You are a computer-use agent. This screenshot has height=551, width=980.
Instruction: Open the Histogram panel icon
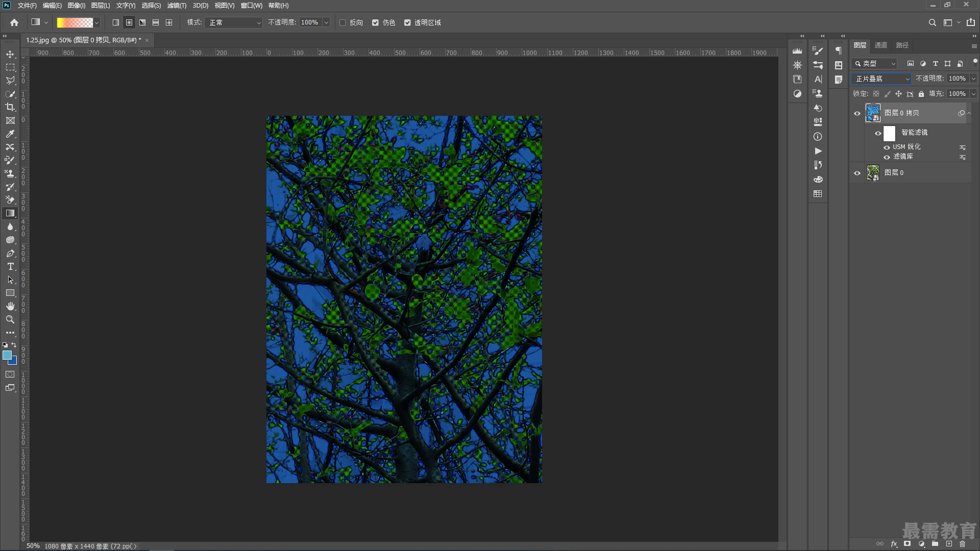pos(797,51)
